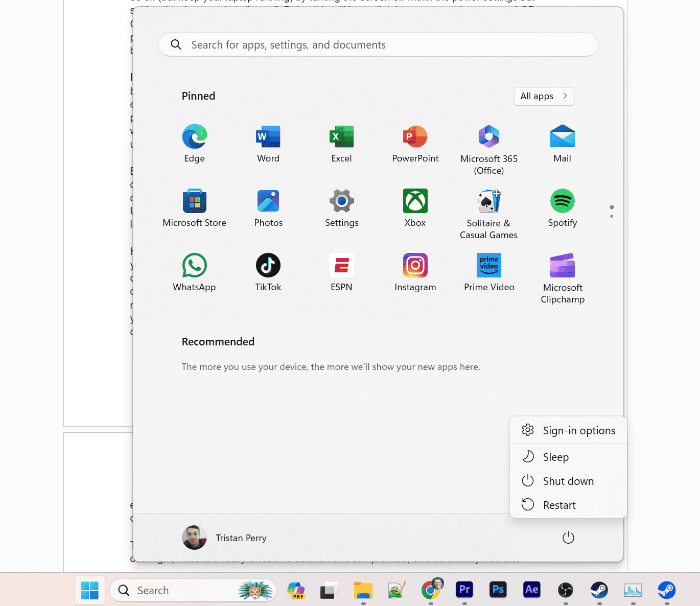This screenshot has height=606, width=700.
Task: Open Task View on the taskbar
Action: pos(330,590)
